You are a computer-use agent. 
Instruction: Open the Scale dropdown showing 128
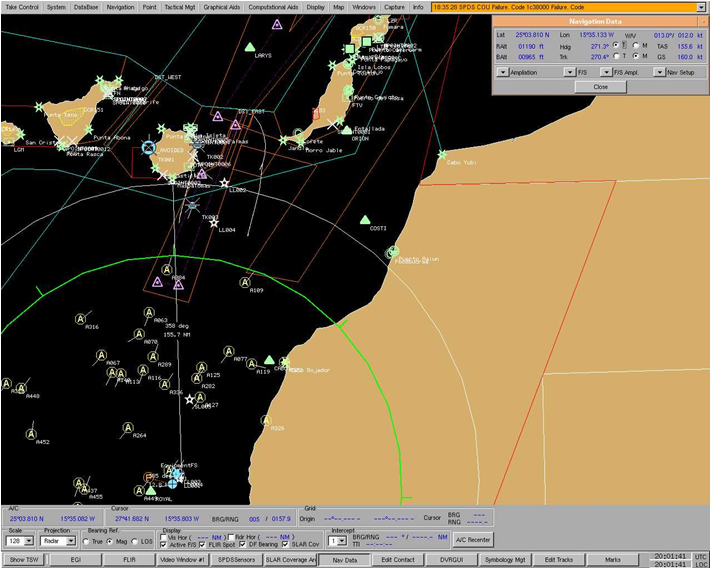click(x=29, y=541)
